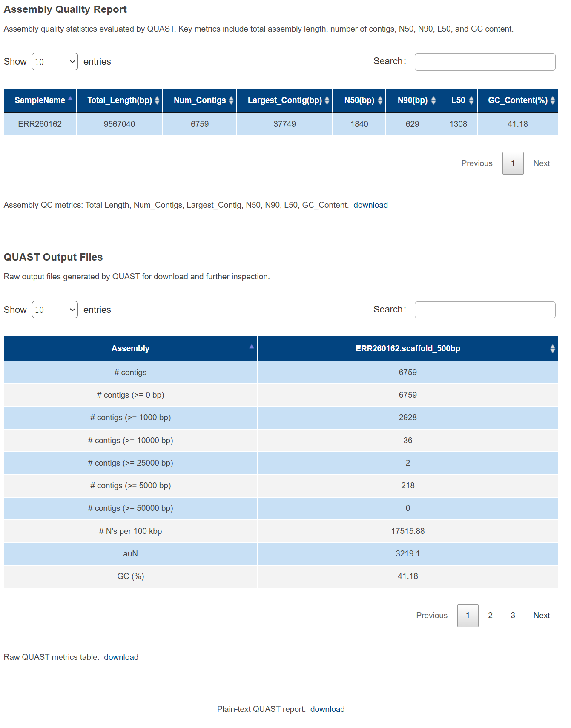Sort table by Num_Contigs column

click(200, 100)
